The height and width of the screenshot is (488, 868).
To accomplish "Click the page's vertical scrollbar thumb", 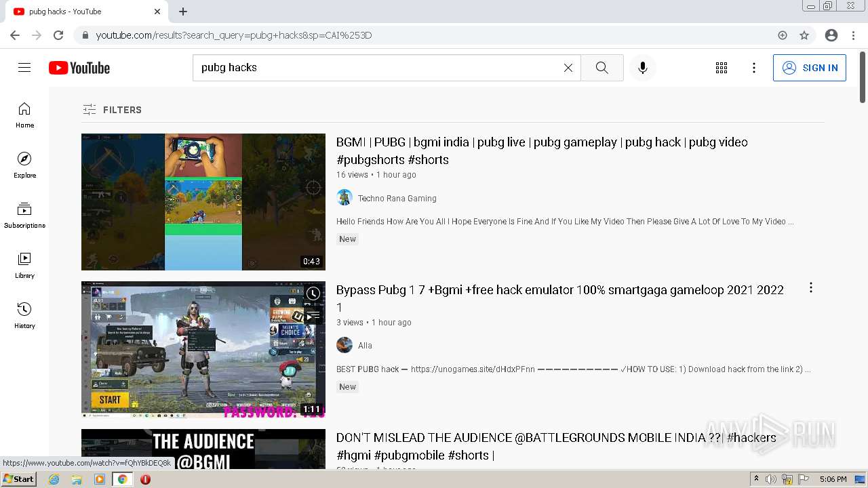I will [x=863, y=78].
